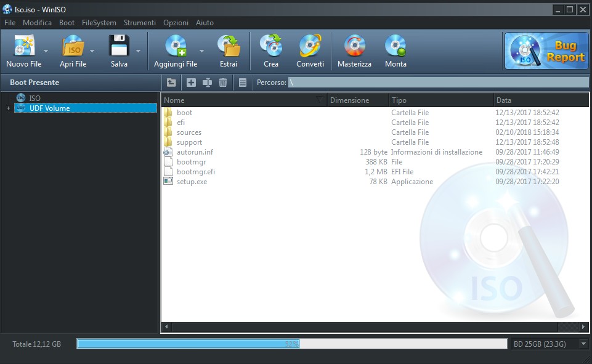Click the Salva floppy disk icon
The height and width of the screenshot is (364, 592).
click(x=119, y=46)
